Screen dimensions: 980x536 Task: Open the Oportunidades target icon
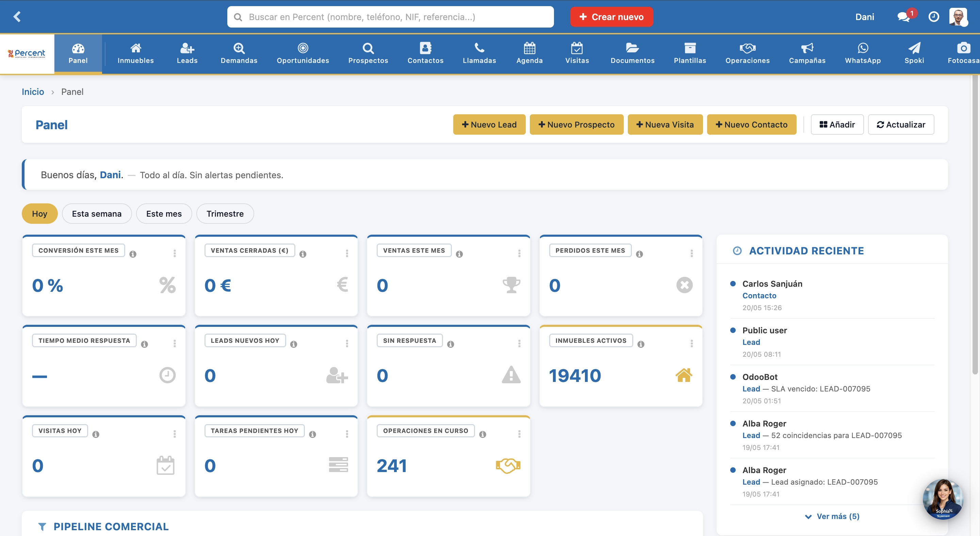point(303,48)
